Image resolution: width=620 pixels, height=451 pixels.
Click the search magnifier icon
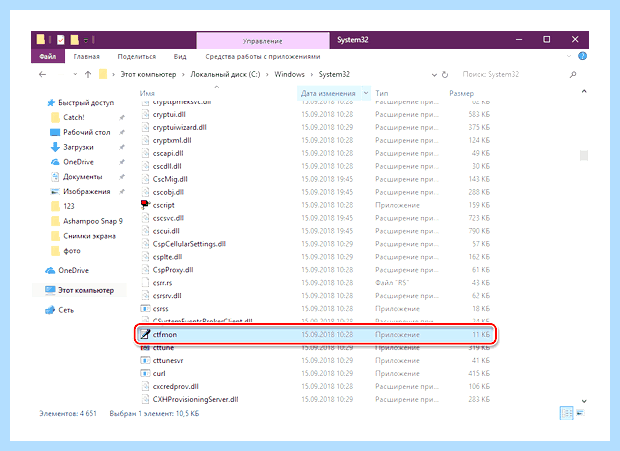pos(573,74)
